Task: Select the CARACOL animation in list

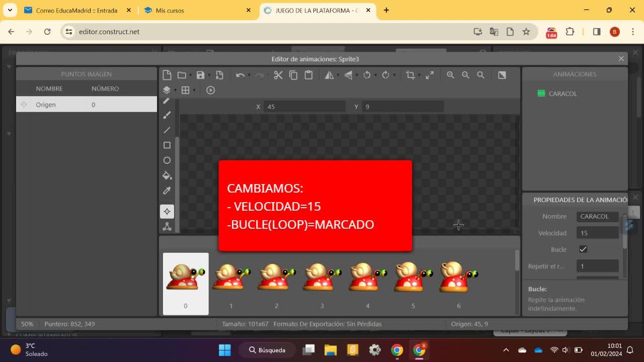Action: (x=562, y=94)
